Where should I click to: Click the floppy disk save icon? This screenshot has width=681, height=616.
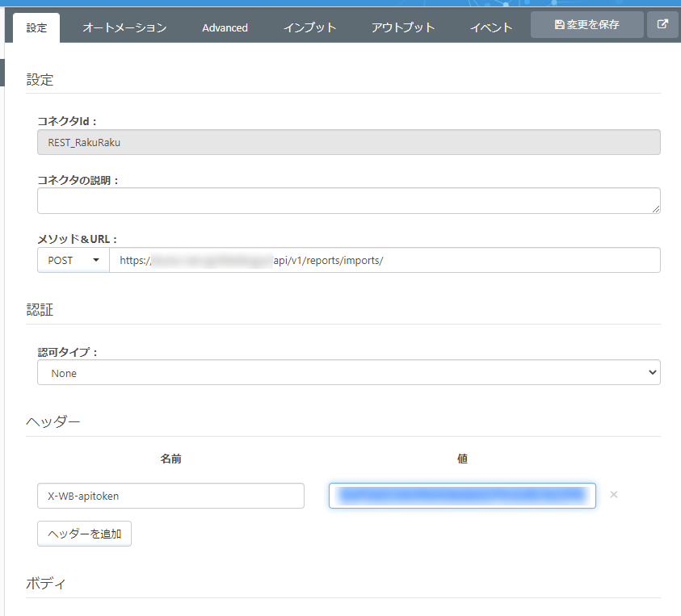click(559, 25)
